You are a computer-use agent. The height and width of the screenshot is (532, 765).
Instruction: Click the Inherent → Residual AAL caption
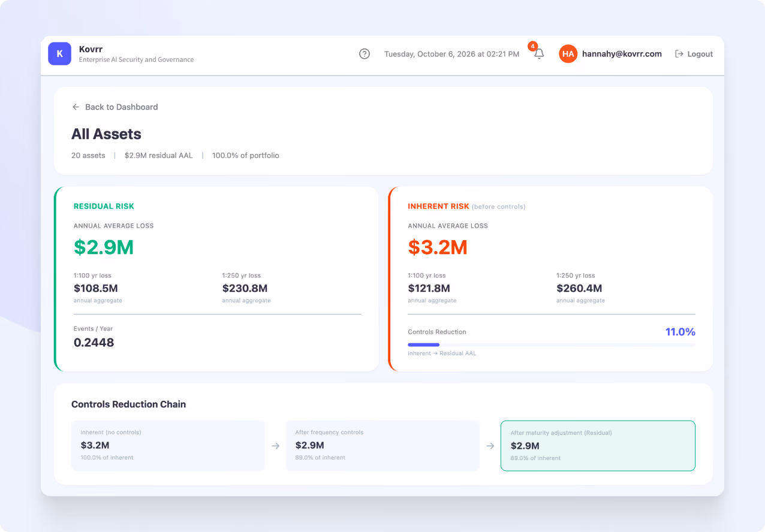[442, 353]
